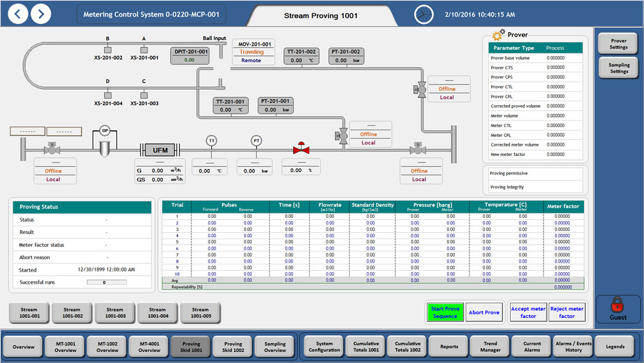Click the Started timestamp 12/30/1899 12:00:00 AM
Screen dimensions: 644x363
[106, 270]
